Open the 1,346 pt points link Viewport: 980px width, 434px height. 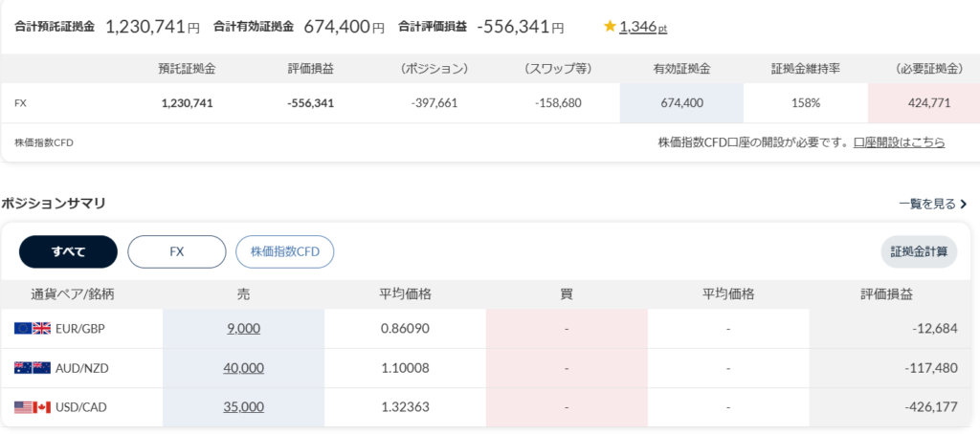tap(642, 27)
